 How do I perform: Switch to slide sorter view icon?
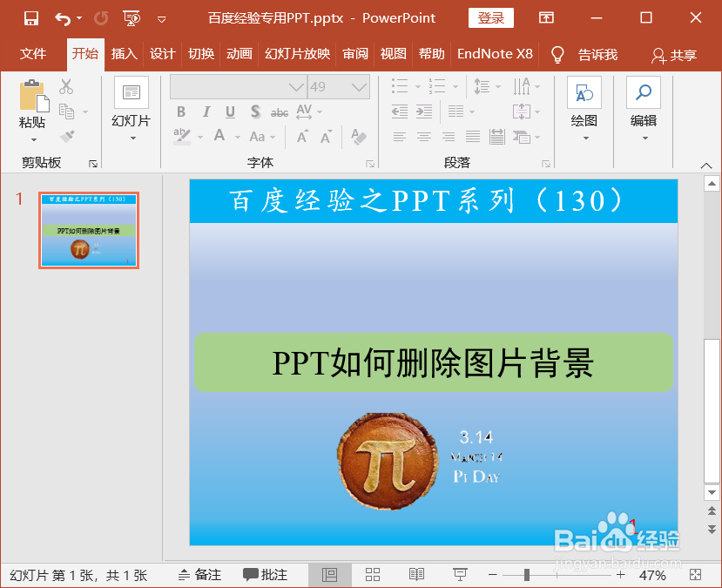pyautogui.click(x=373, y=575)
